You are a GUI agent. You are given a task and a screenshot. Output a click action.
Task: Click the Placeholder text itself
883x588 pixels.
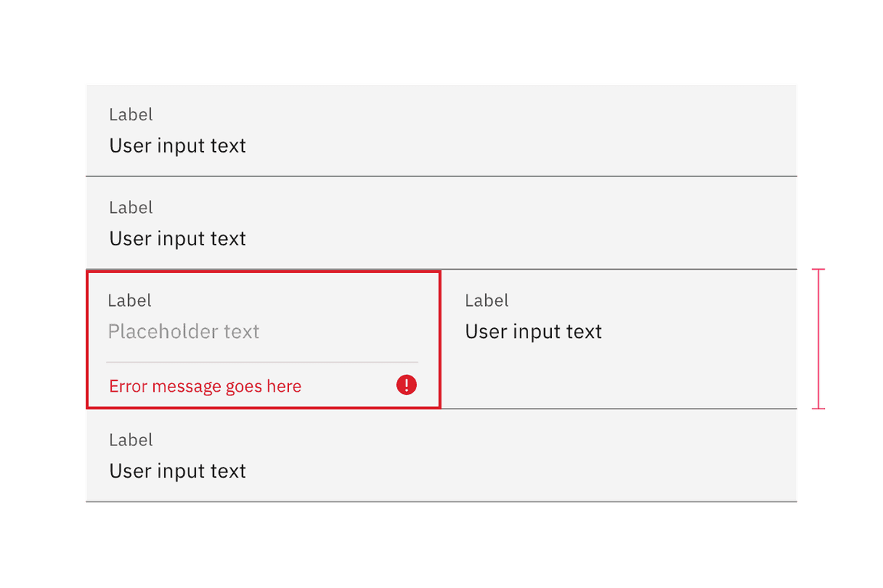pos(184,331)
